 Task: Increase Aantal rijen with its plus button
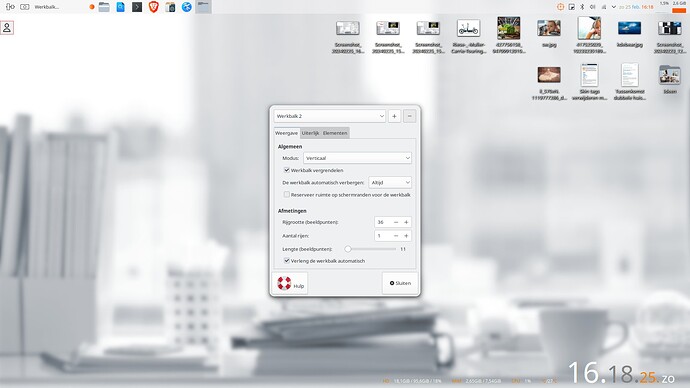tap(406, 236)
